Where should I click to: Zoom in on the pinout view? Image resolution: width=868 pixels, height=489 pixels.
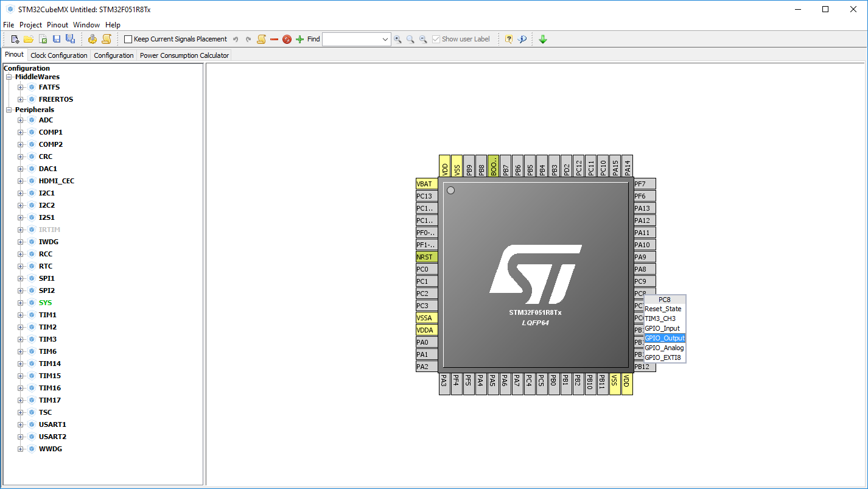pyautogui.click(x=397, y=39)
